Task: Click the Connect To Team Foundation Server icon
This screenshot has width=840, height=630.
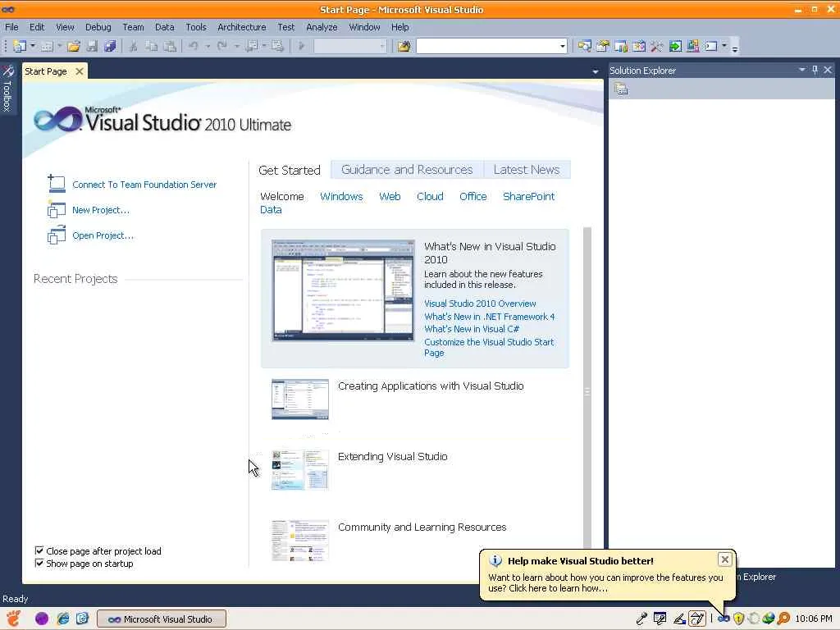Action: tap(57, 184)
